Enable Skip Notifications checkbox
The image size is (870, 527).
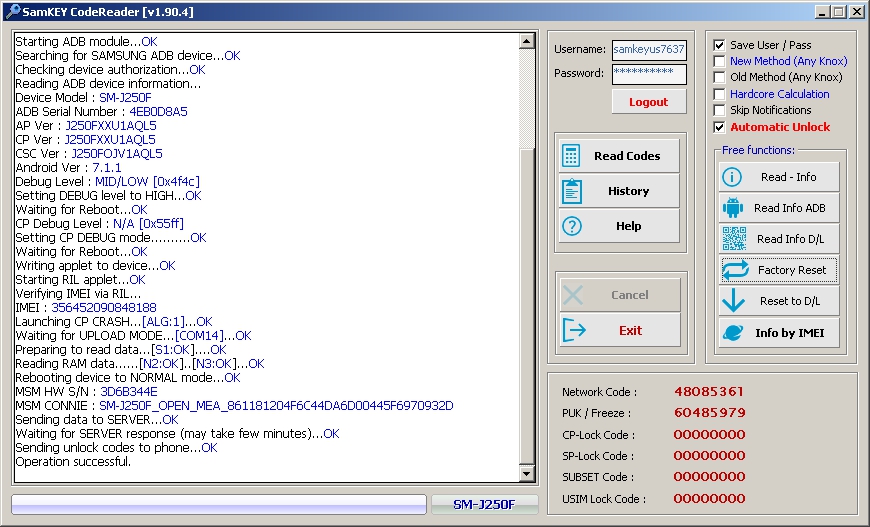pyautogui.click(x=719, y=110)
